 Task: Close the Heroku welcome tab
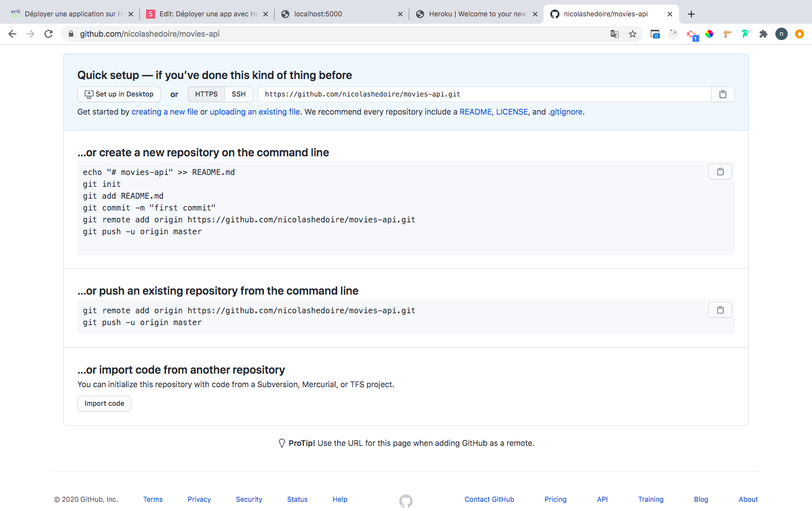pos(535,14)
